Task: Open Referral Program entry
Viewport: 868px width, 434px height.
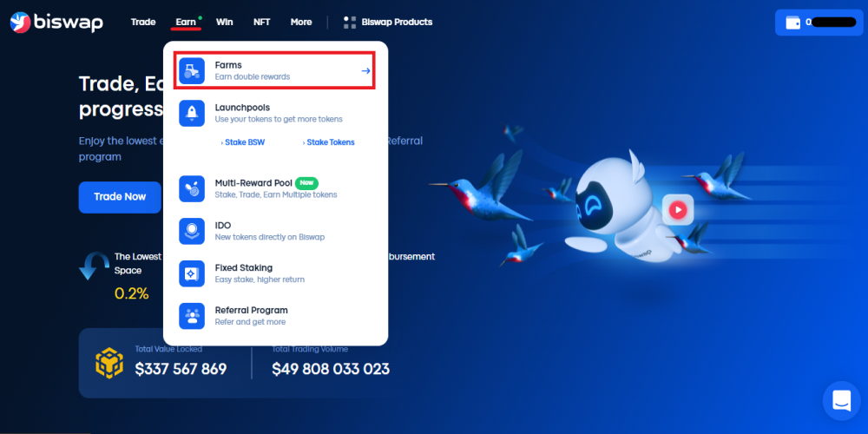Action: click(x=275, y=316)
